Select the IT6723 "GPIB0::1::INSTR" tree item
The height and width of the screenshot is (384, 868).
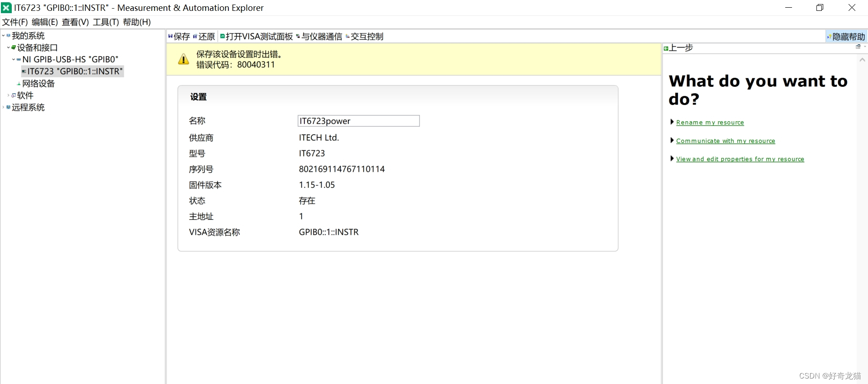coord(72,71)
